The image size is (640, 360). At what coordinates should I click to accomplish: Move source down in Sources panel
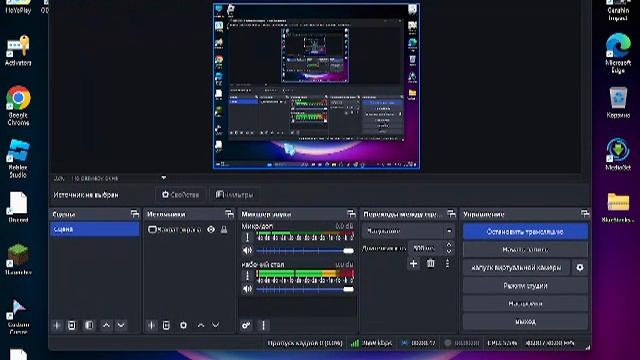click(x=216, y=325)
